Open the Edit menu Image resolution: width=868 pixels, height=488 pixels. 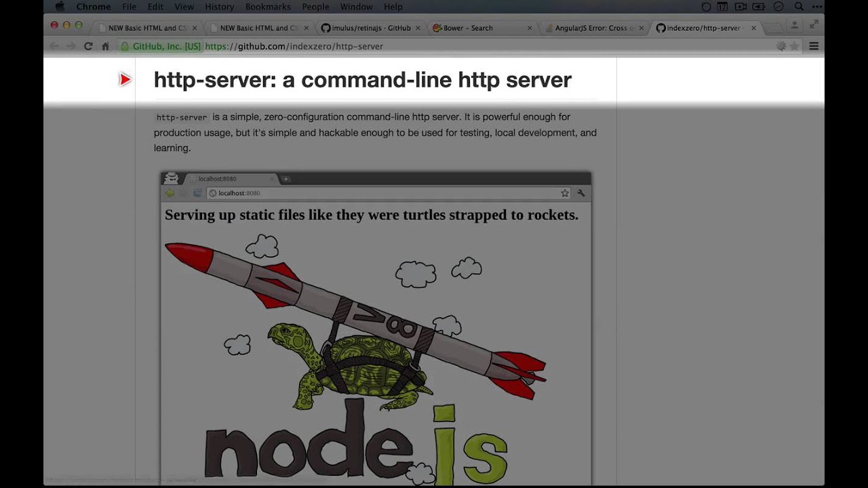(x=155, y=7)
